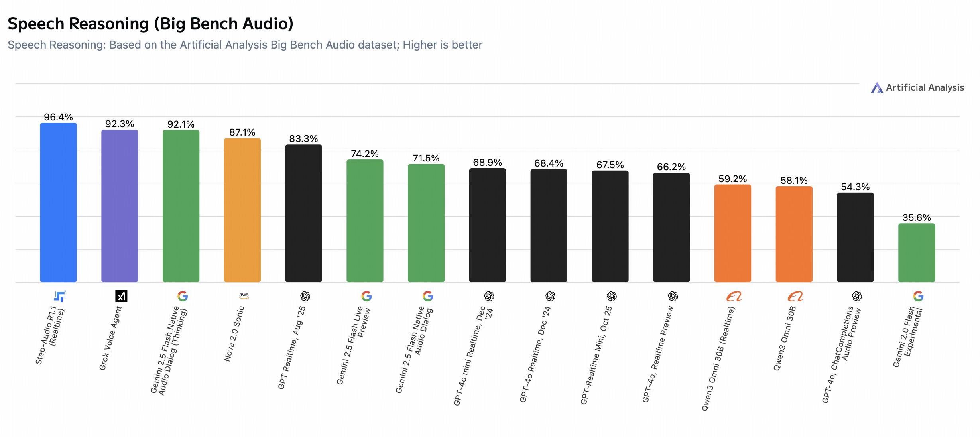980x437 pixels.
Task: Click the 96.4% value label
Action: click(58, 117)
